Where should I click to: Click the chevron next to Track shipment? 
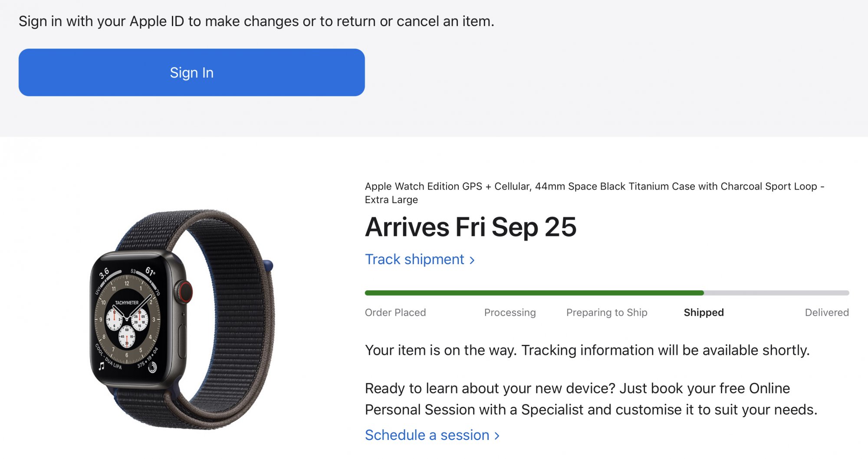pos(472,260)
